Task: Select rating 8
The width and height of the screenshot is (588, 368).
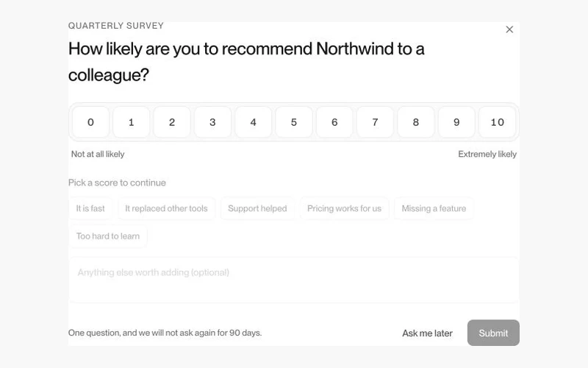Action: click(x=416, y=122)
